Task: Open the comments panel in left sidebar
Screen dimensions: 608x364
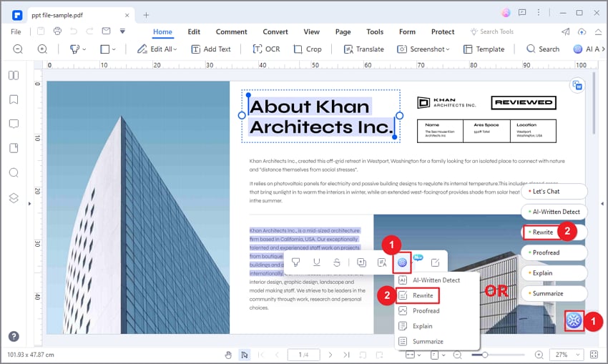Action: click(x=14, y=124)
